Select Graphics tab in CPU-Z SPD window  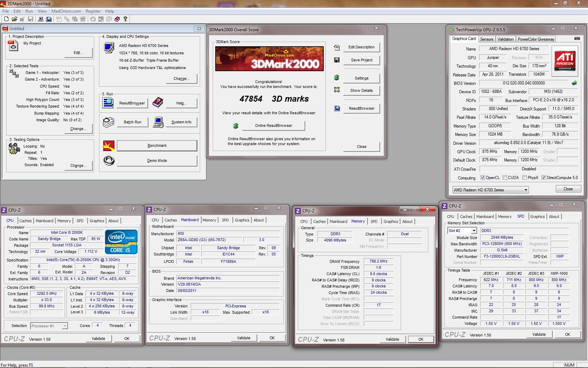[x=537, y=217]
